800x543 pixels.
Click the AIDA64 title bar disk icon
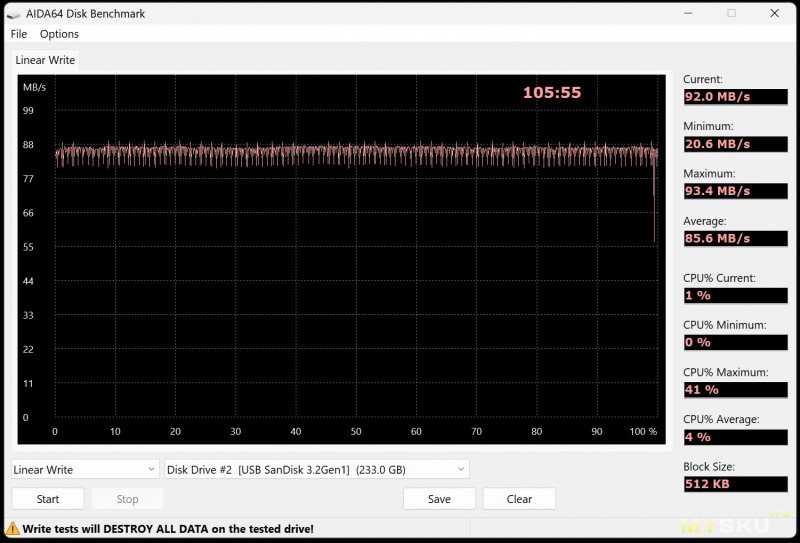point(13,14)
